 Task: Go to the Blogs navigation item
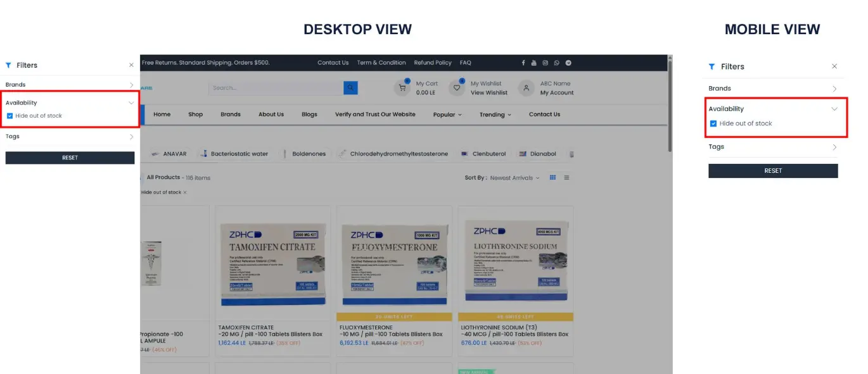tap(309, 115)
